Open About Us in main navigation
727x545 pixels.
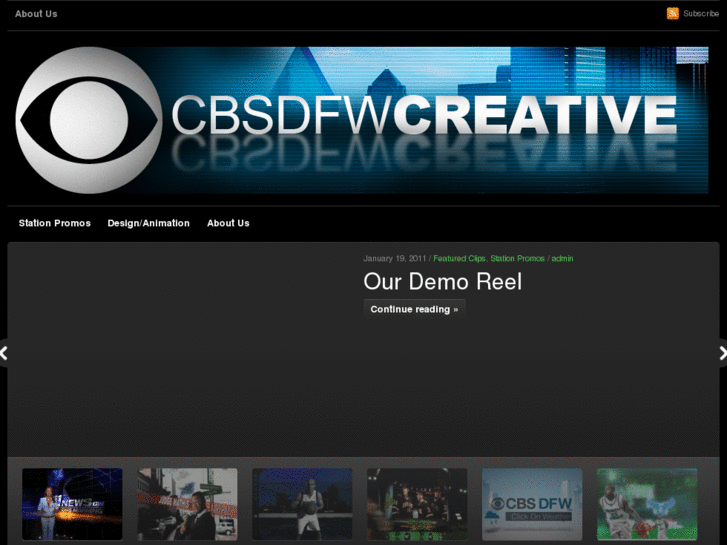[228, 223]
